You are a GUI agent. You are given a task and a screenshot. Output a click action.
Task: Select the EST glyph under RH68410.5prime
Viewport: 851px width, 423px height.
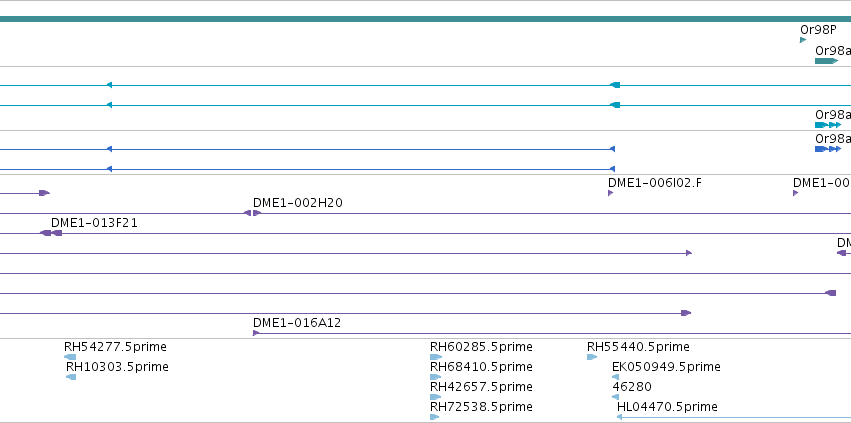point(435,377)
